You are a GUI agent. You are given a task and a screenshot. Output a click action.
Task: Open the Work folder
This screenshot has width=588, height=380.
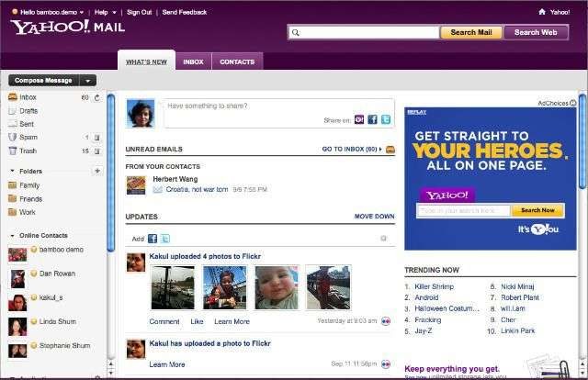tap(27, 212)
